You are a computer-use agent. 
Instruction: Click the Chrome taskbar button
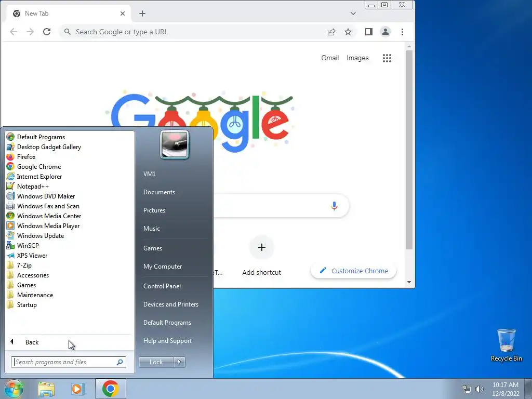click(x=110, y=389)
